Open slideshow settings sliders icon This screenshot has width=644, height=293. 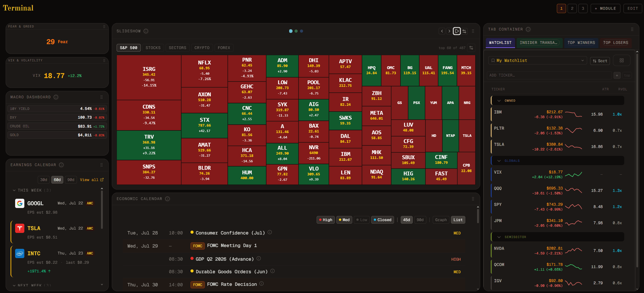(464, 31)
